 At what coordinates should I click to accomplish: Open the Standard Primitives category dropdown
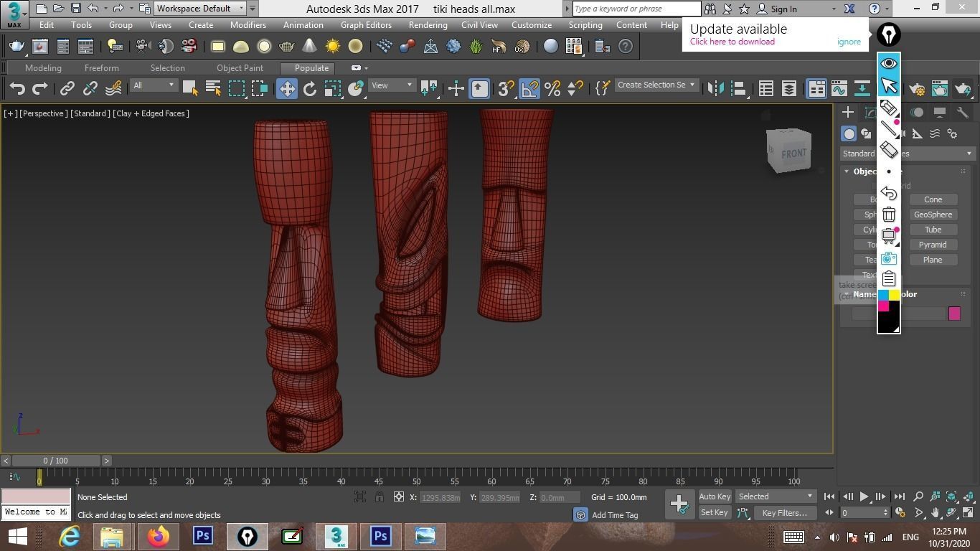(x=907, y=154)
